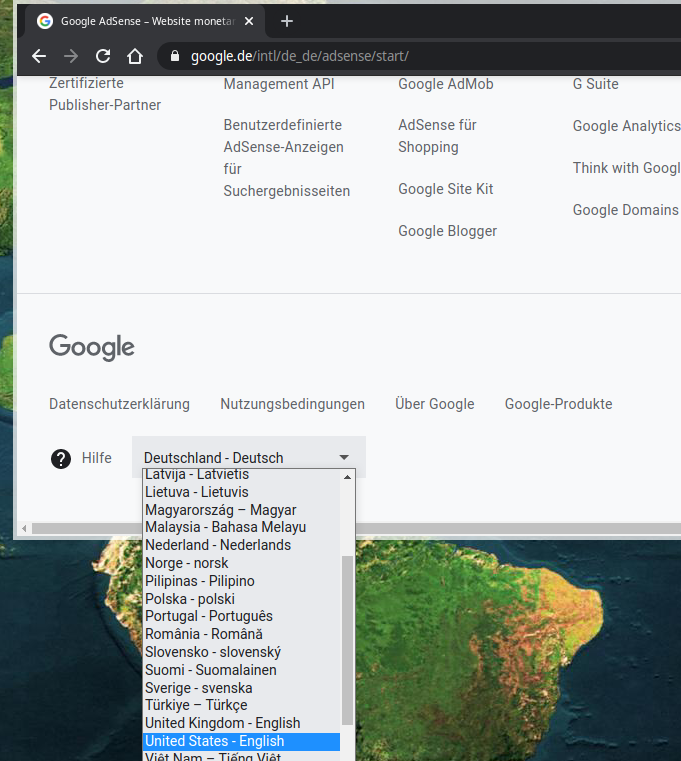Choose Slovensko - slovenský from list
Image resolution: width=681 pixels, height=761 pixels.
[242, 652]
